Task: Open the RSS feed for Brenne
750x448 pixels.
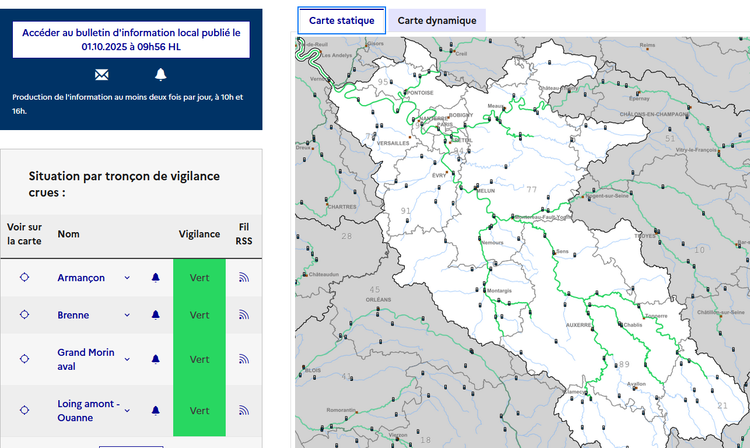Action: [243, 315]
